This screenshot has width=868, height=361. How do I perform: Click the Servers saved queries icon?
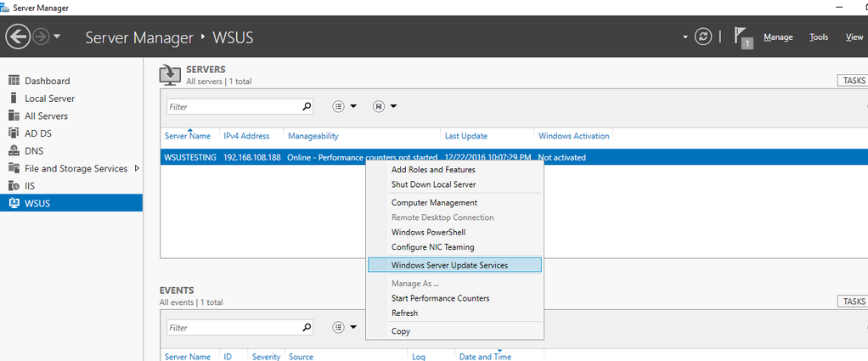[379, 106]
